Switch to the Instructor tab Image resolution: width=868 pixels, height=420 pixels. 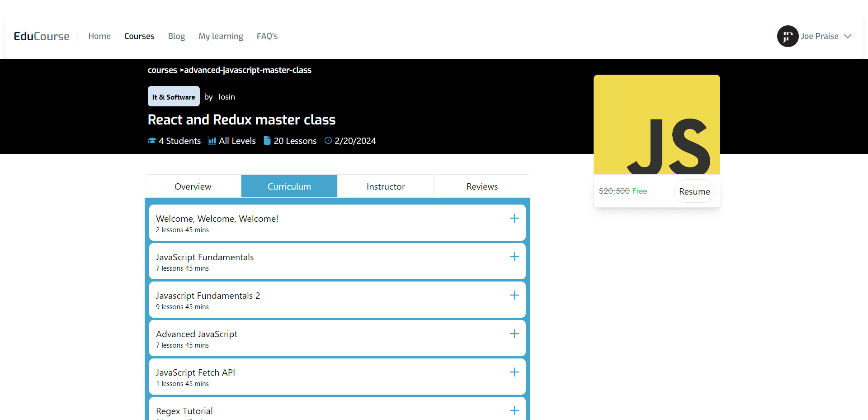(x=386, y=186)
